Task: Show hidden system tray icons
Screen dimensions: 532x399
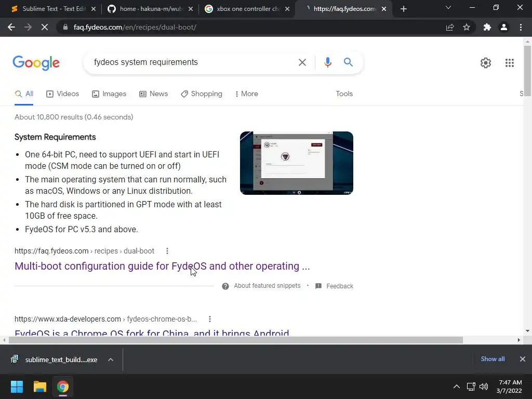Action: [457, 387]
